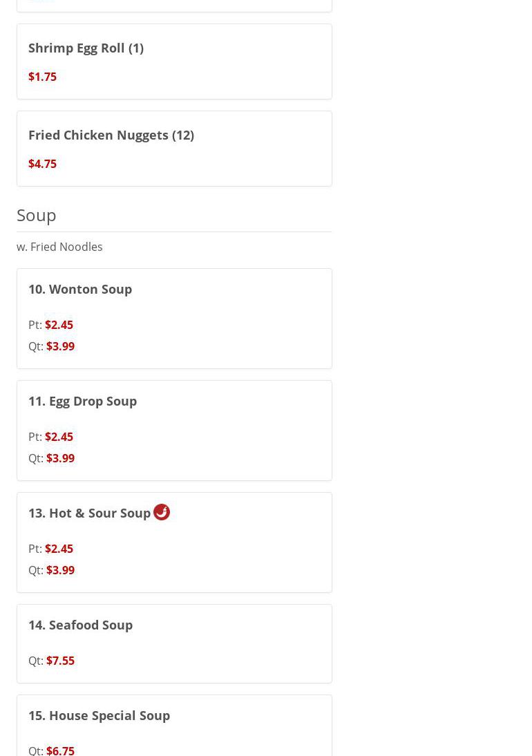Click the Soup section heading
532x756 pixels.
[x=37, y=215]
